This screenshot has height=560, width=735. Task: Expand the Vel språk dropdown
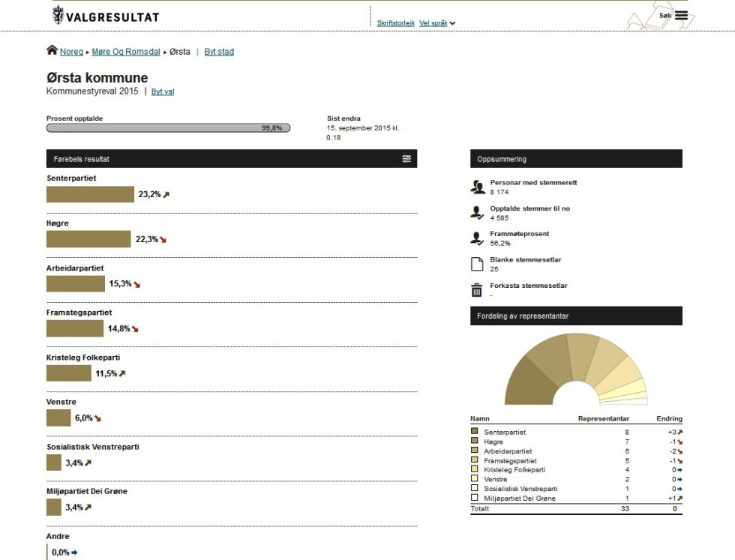[x=436, y=23]
